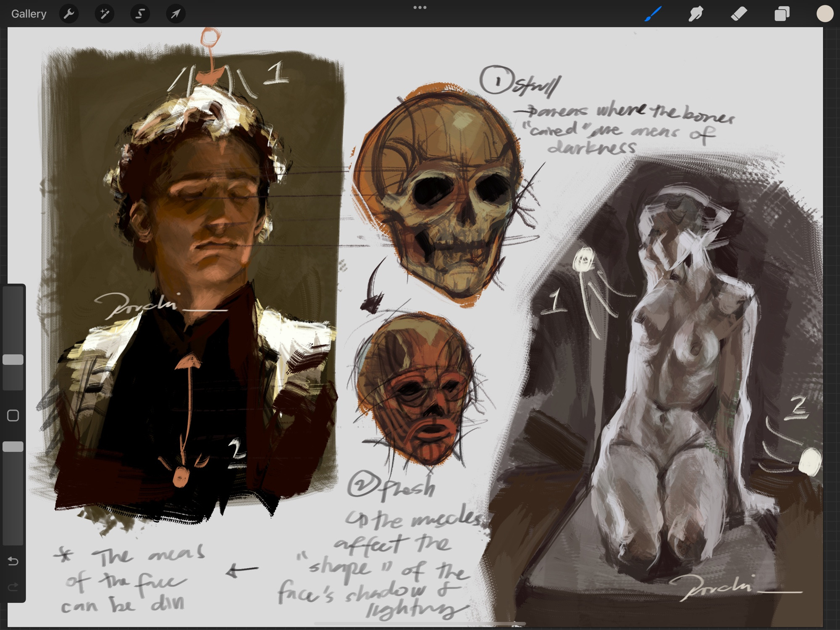Tap the square modify button in sidebar

point(13,416)
